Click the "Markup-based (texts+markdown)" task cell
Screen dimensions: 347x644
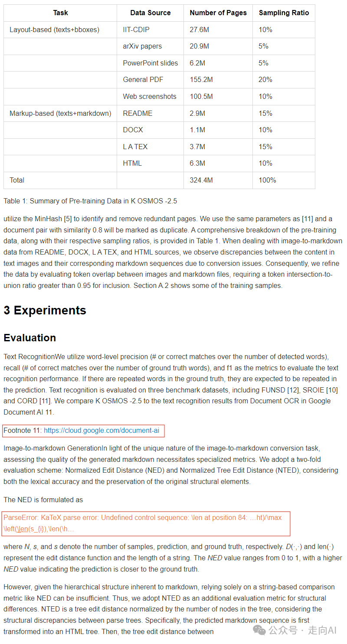(60, 113)
